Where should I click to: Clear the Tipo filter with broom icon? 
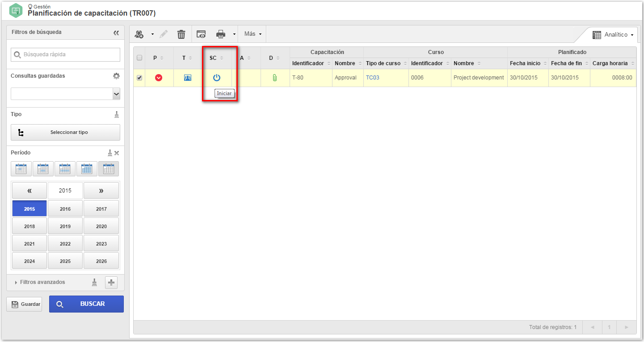click(117, 114)
